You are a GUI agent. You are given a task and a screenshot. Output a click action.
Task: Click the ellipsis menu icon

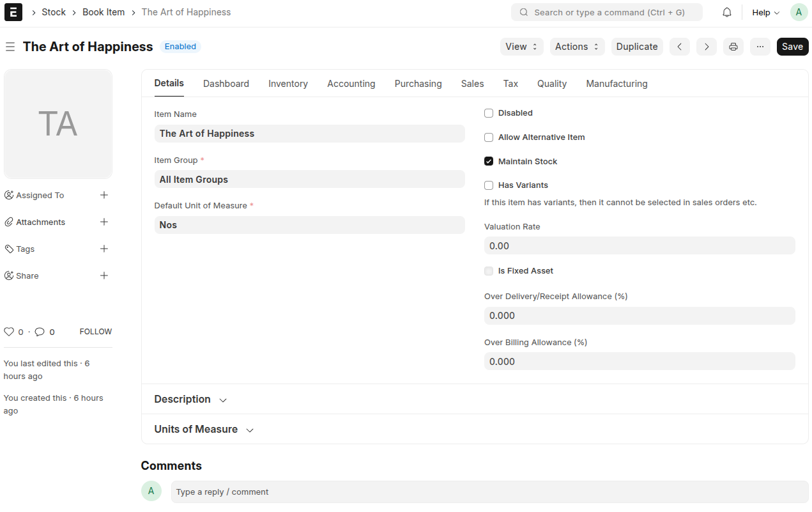[x=760, y=46]
